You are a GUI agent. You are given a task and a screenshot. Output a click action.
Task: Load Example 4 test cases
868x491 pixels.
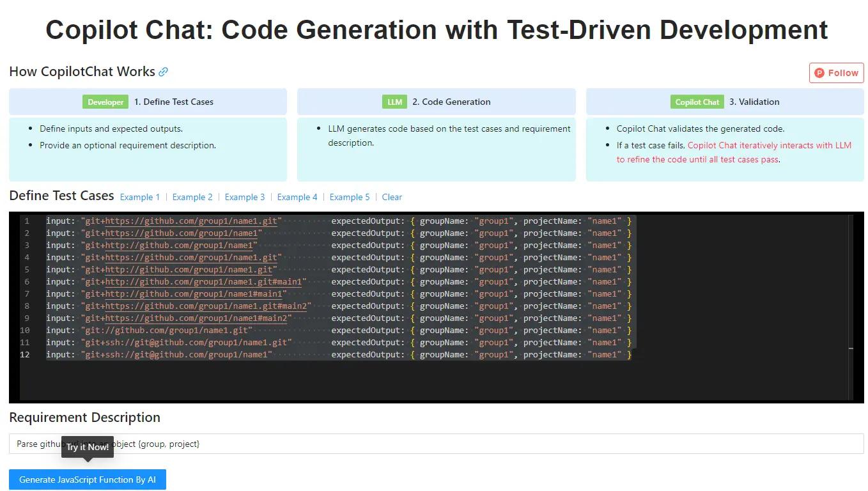click(297, 197)
